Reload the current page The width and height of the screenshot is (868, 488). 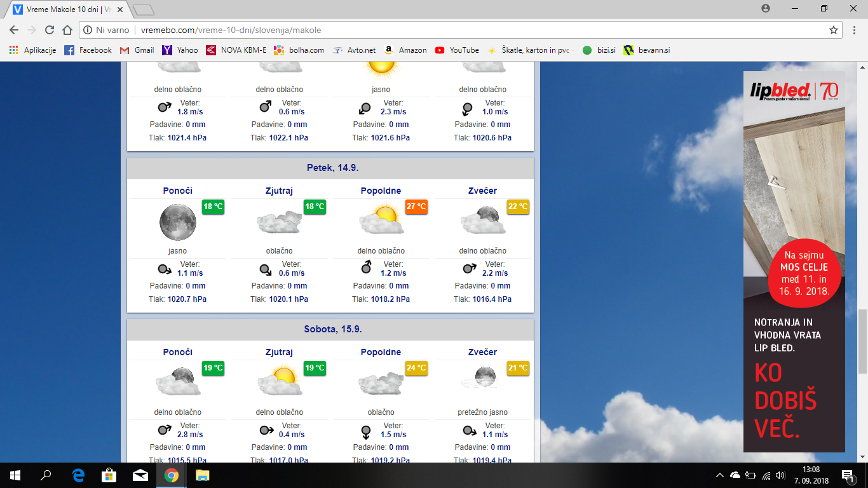point(50,30)
